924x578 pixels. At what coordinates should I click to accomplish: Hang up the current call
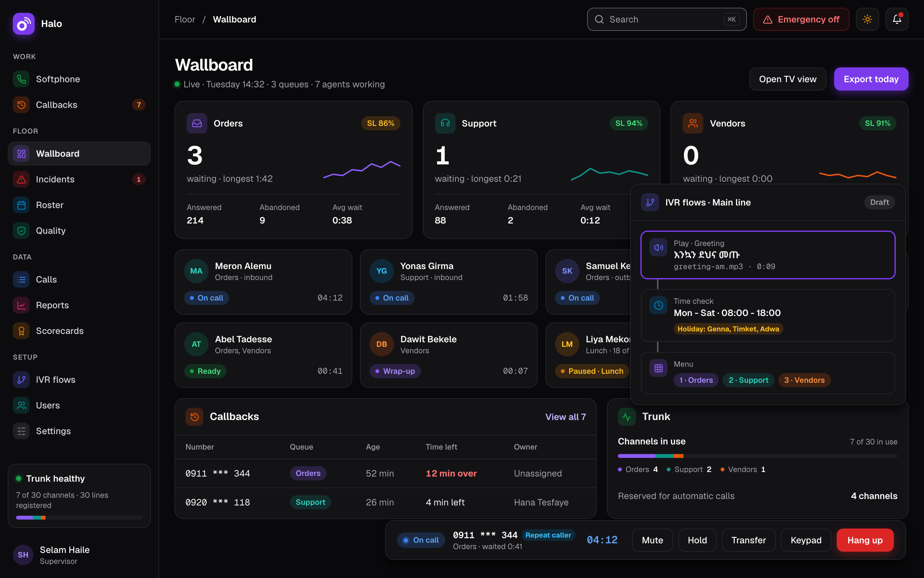coord(865,540)
